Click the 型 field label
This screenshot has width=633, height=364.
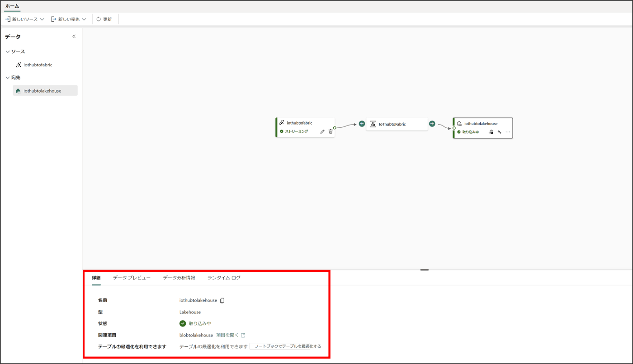point(100,312)
